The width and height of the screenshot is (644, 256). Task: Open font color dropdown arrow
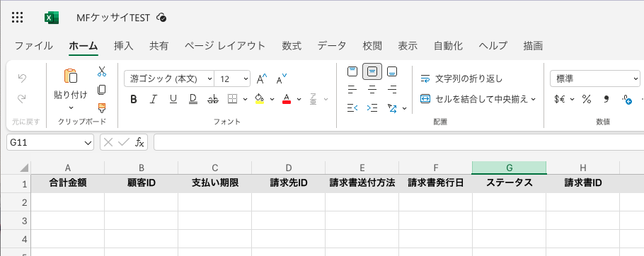point(299,99)
